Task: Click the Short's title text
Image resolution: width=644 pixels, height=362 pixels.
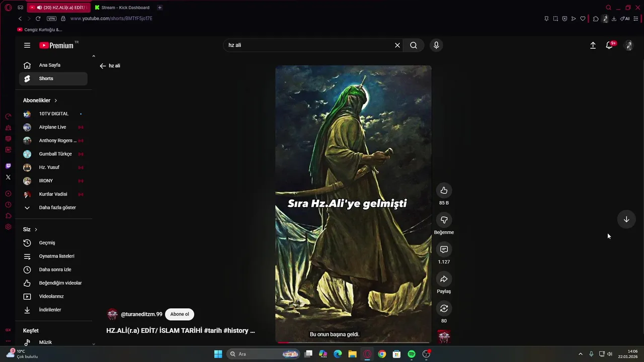Action: 181,330
